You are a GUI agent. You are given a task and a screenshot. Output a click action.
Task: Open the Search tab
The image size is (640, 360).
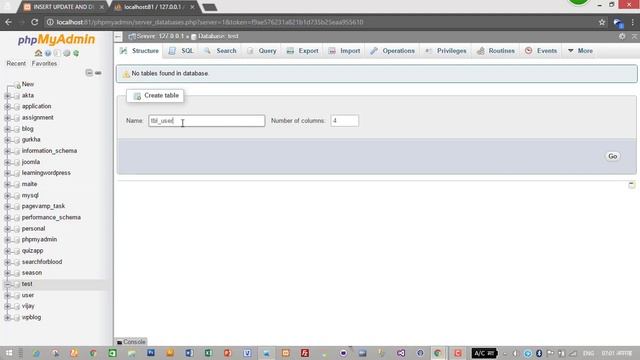tap(220, 51)
